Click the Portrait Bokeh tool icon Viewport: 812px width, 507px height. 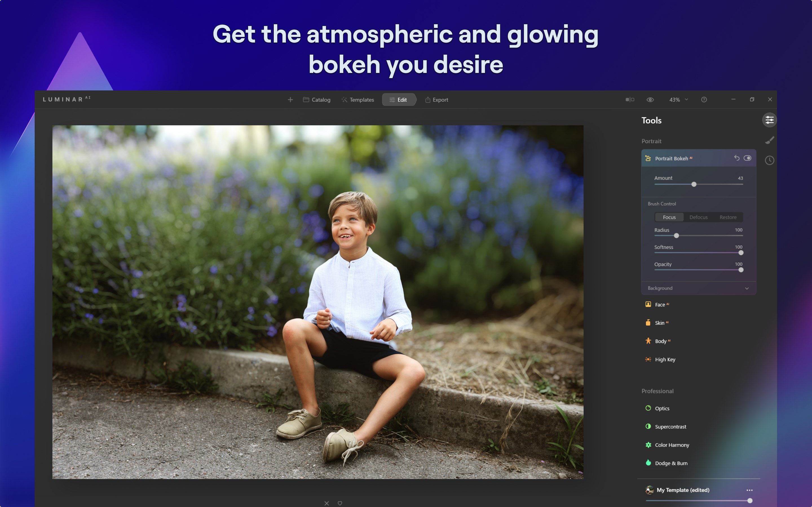coord(648,158)
